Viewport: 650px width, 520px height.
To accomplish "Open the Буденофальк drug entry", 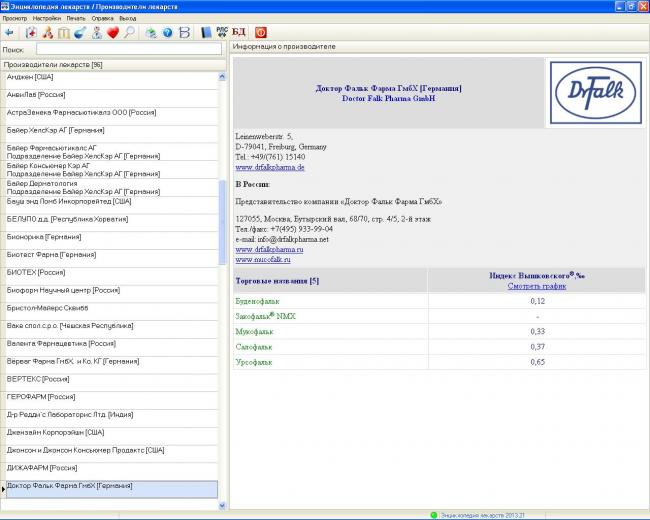I will (x=257, y=301).
